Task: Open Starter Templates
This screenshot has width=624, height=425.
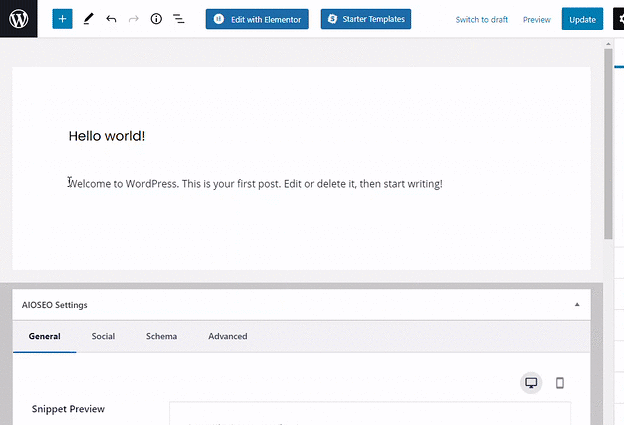Action: 366,19
